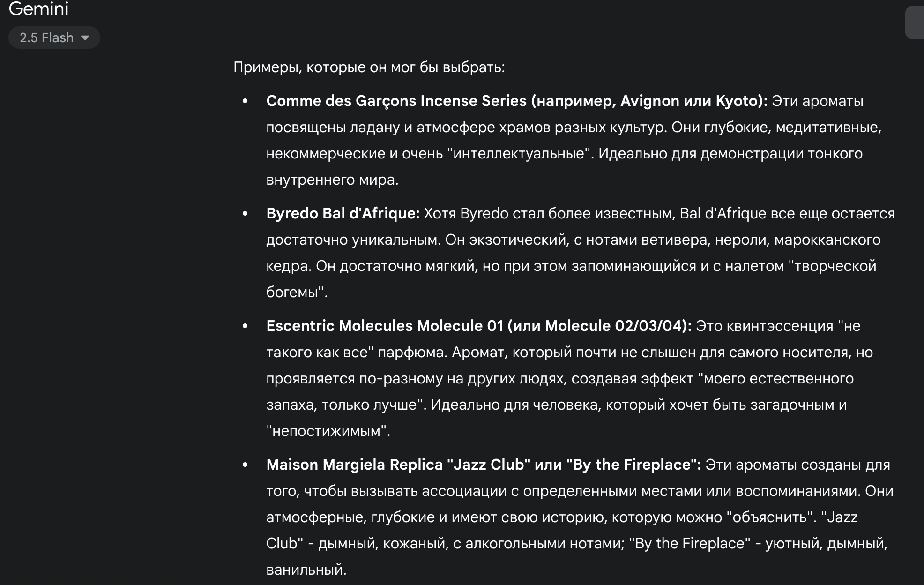924x585 pixels.
Task: Click the caret arrow beside 2.5 Flash
Action: 85,37
